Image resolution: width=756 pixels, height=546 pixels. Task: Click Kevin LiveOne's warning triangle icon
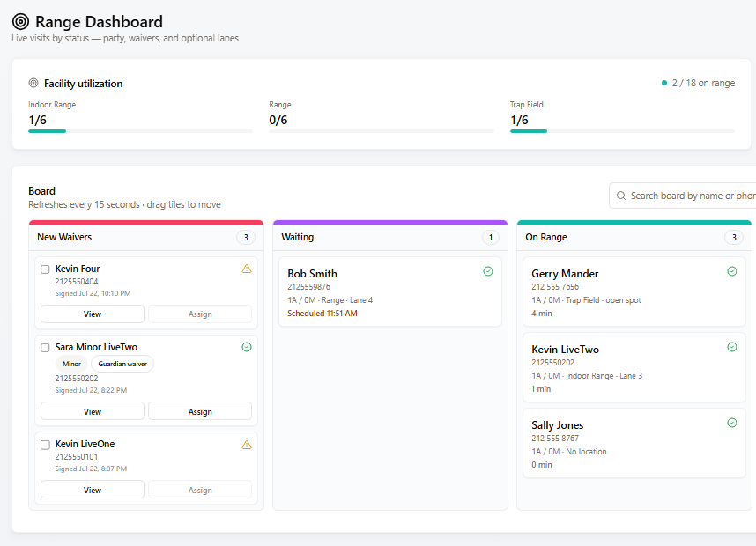click(247, 445)
